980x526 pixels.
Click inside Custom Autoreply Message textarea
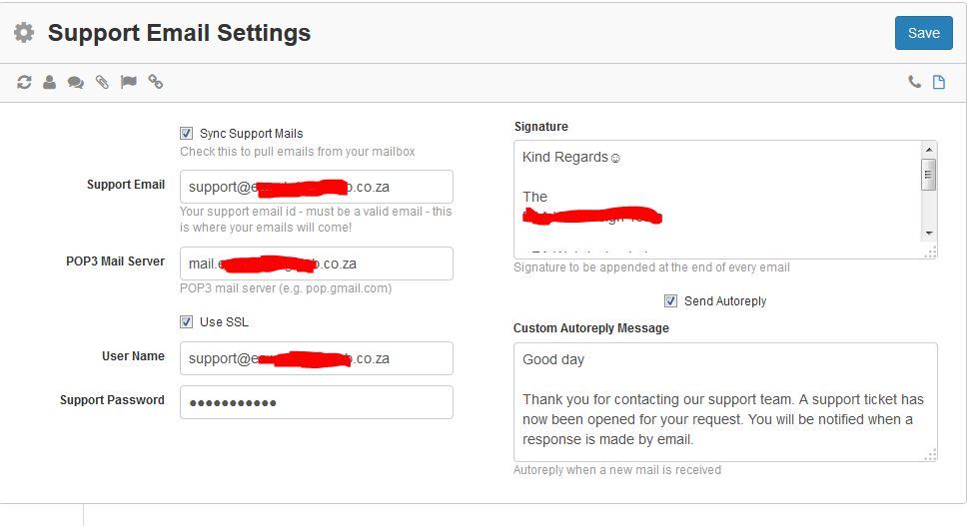[725, 402]
